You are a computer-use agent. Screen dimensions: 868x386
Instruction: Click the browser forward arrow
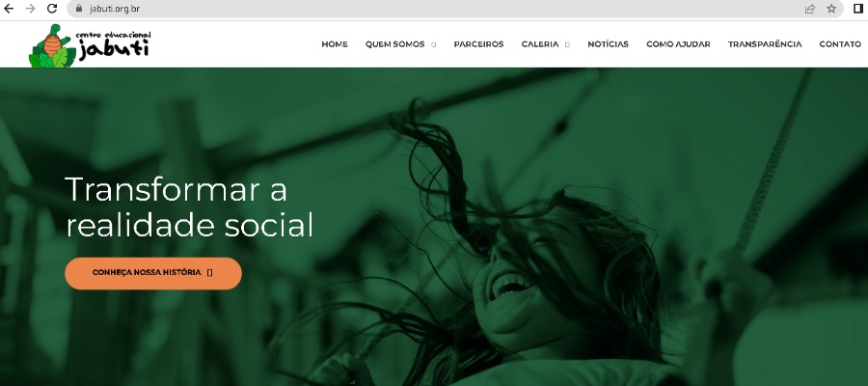point(31,9)
